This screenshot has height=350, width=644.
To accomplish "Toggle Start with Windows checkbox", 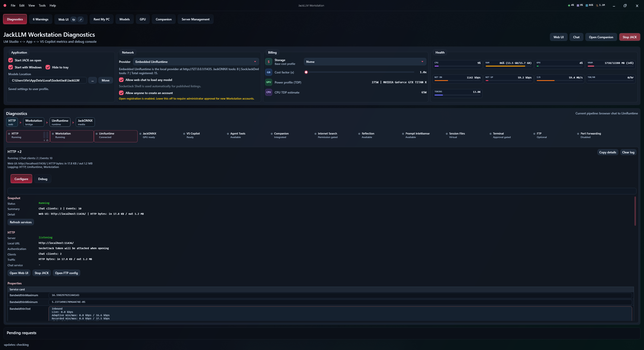I will 11,67.
